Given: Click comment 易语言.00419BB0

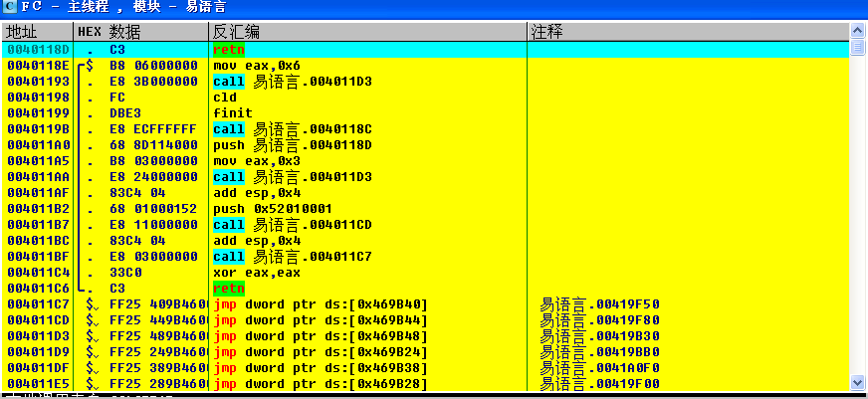Looking at the screenshot, I should coord(600,352).
